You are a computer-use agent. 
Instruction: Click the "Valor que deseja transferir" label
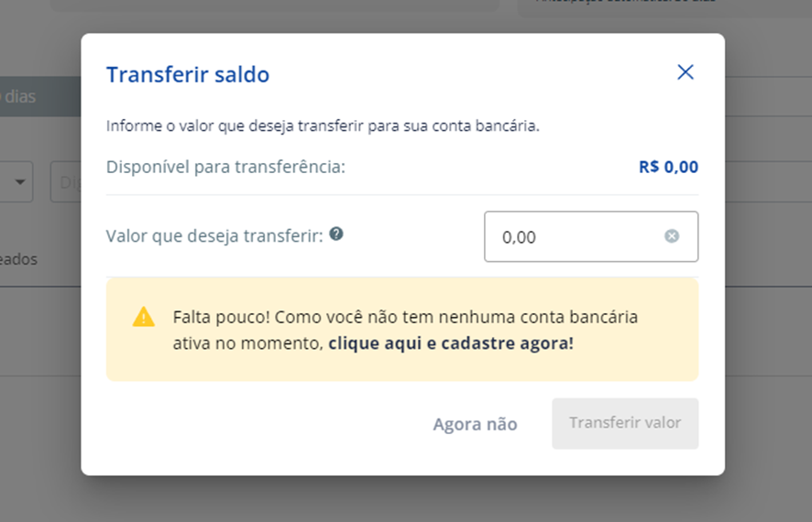(214, 235)
